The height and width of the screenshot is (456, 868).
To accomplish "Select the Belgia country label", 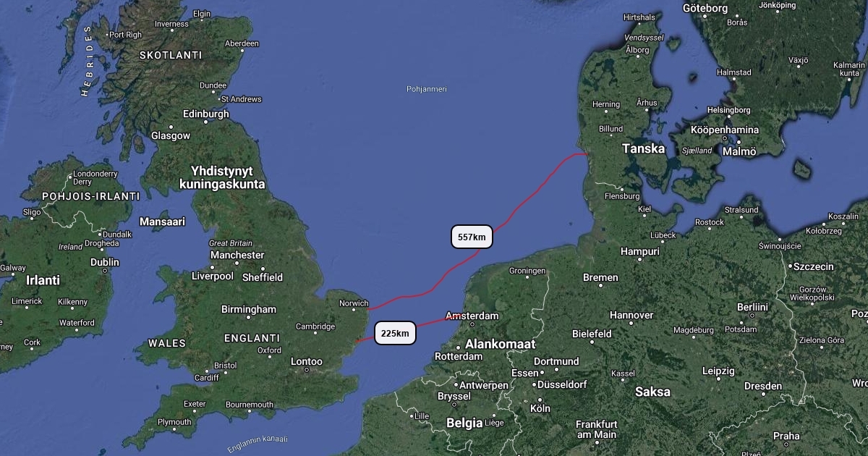I will [x=464, y=423].
